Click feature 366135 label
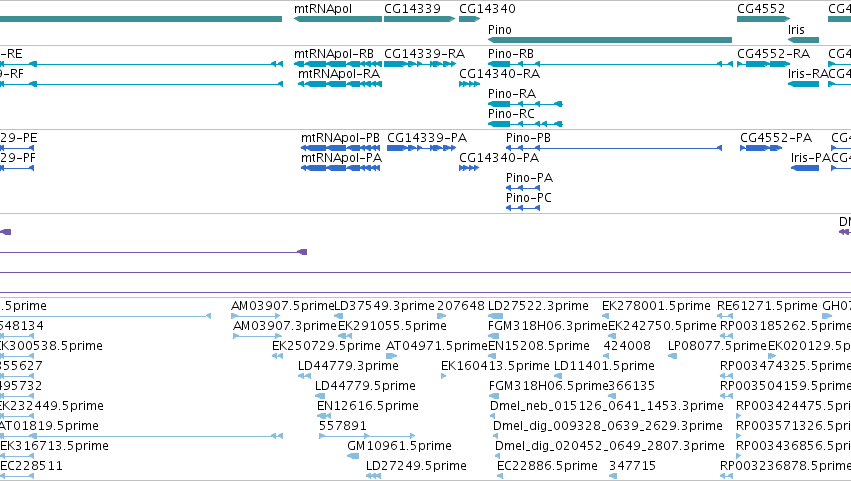The height and width of the screenshot is (481, 851). [632, 387]
